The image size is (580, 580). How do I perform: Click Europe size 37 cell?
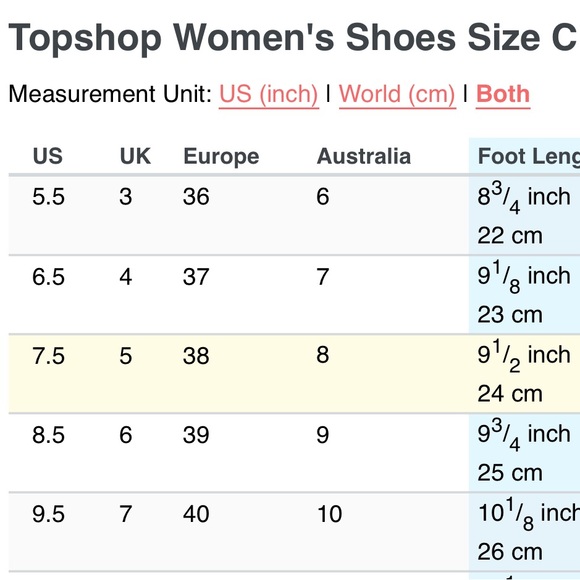(x=196, y=277)
